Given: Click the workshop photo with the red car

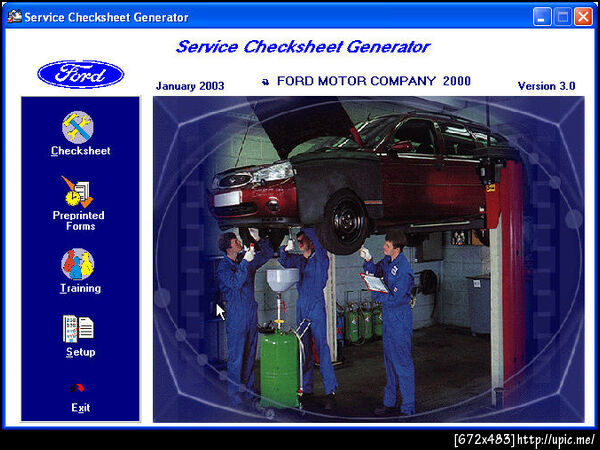Looking at the screenshot, I should 368,259.
